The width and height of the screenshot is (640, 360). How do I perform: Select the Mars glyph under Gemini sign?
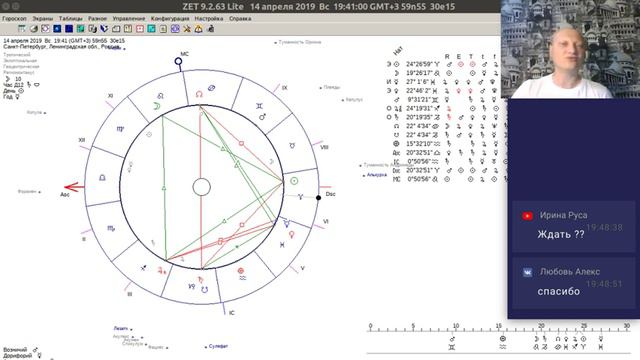click(x=262, y=117)
